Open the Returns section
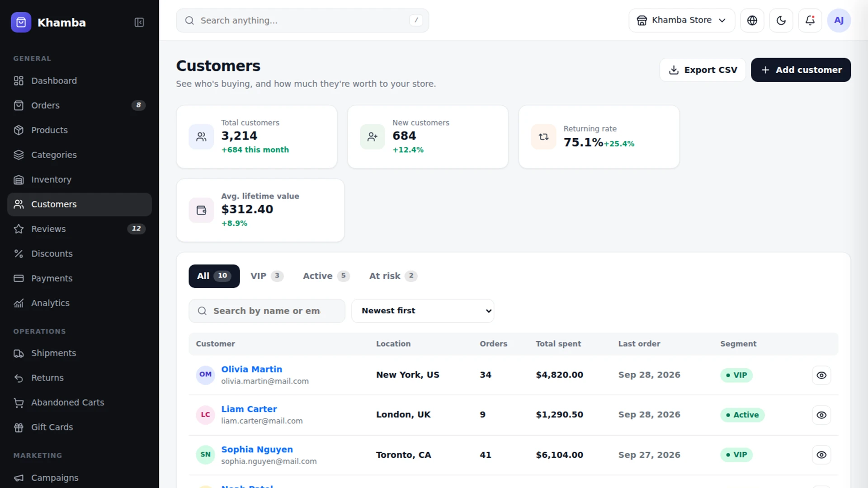 [x=79, y=378]
